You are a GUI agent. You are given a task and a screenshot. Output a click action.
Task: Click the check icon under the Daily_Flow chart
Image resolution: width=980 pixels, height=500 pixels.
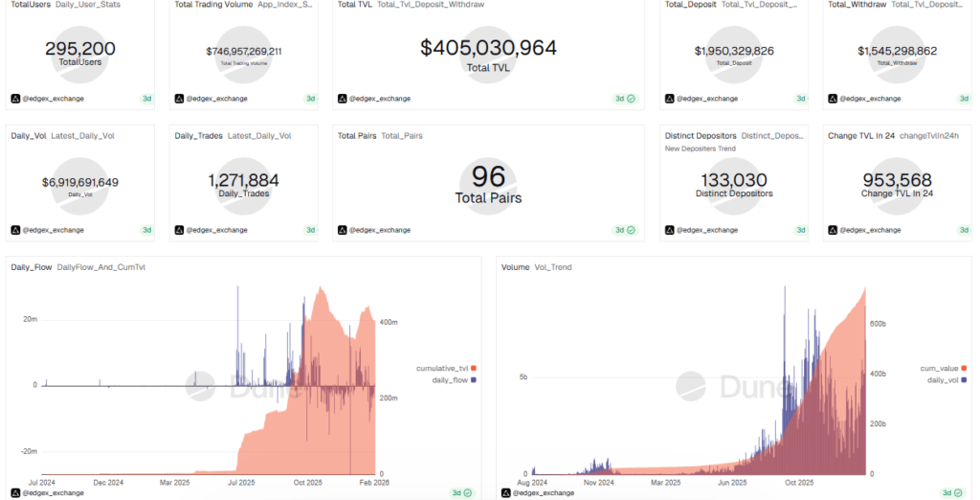[x=470, y=492]
